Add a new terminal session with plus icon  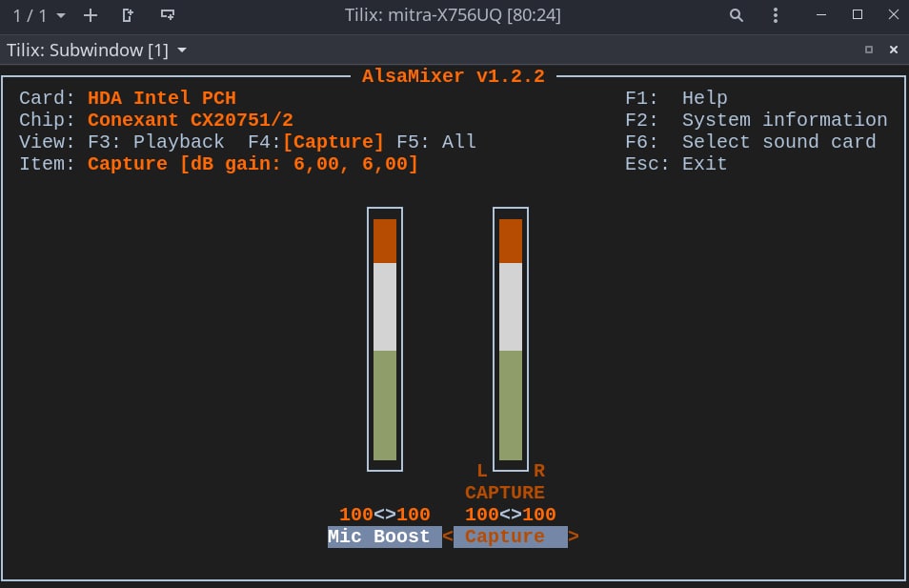point(91,15)
